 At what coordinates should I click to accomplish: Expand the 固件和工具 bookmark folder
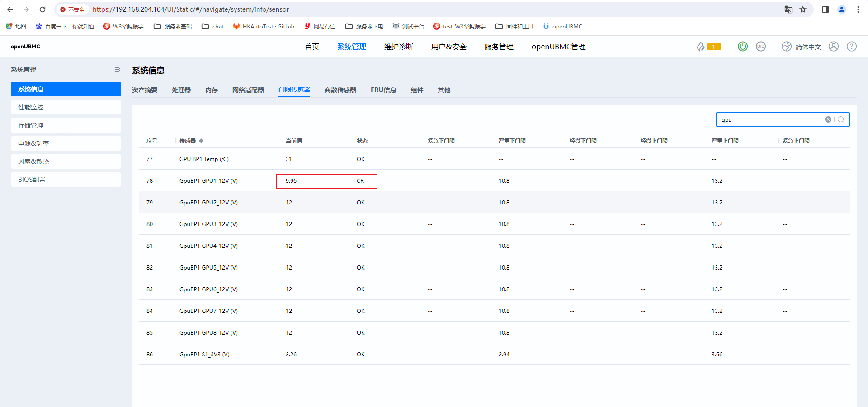tap(514, 26)
